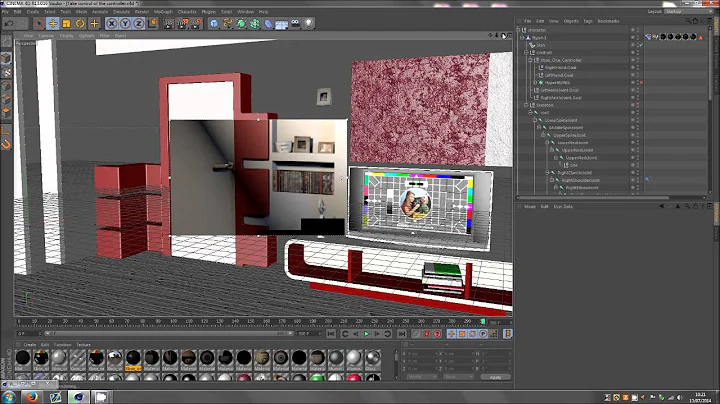Select the first black material swatch
Screen dimensions: 720x404
(22, 358)
